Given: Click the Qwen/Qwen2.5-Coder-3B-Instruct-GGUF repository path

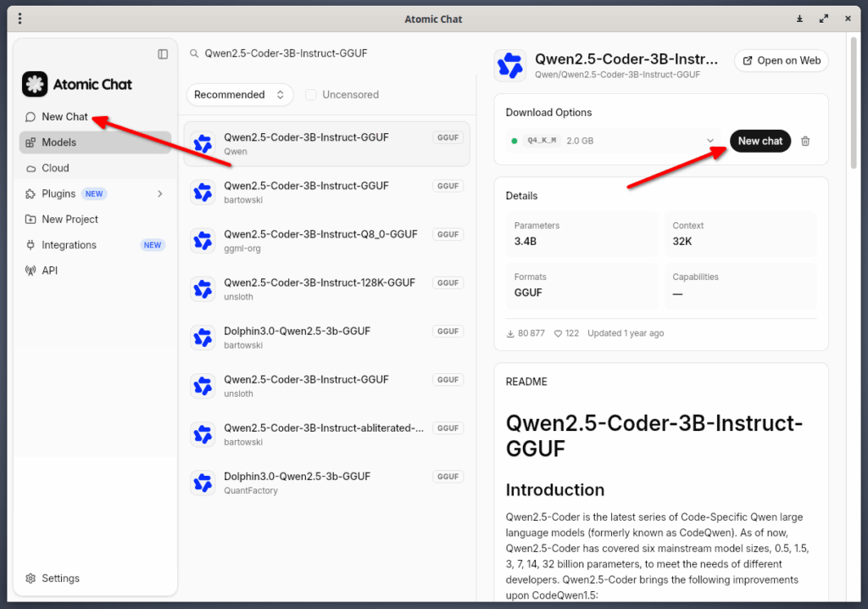Looking at the screenshot, I should pyautogui.click(x=617, y=75).
